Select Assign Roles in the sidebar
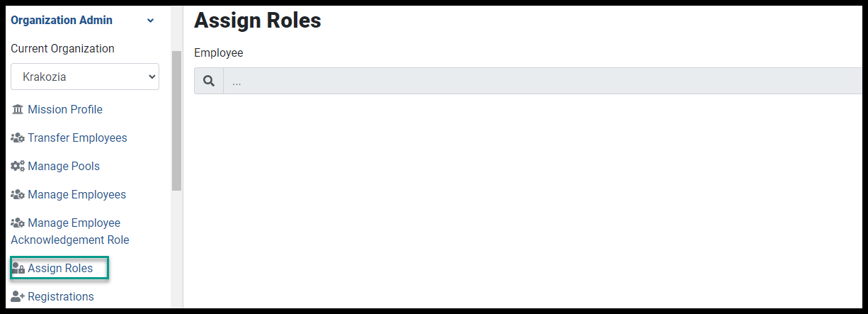 pyautogui.click(x=60, y=268)
